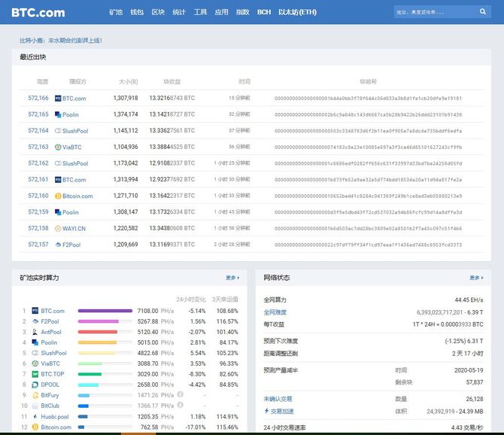Open block height 572,163
The width and height of the screenshot is (504, 435).
(38, 147)
